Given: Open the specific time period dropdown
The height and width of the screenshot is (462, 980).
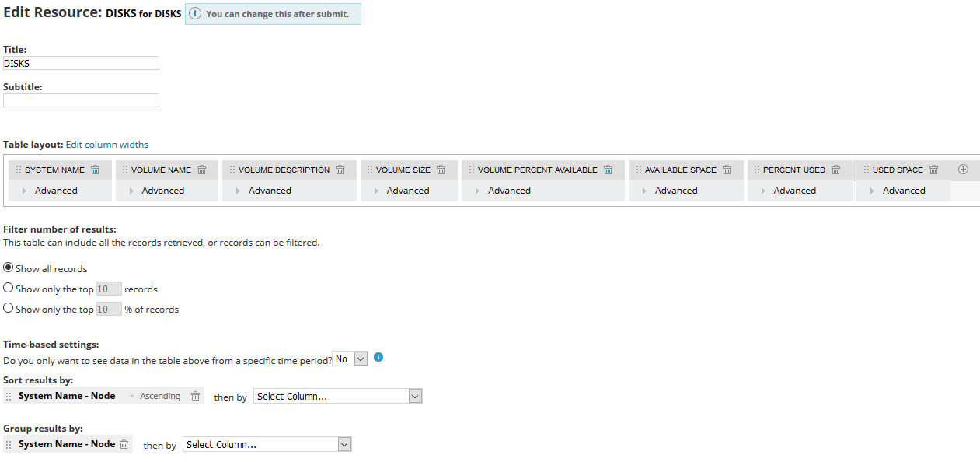Looking at the screenshot, I should pos(350,359).
